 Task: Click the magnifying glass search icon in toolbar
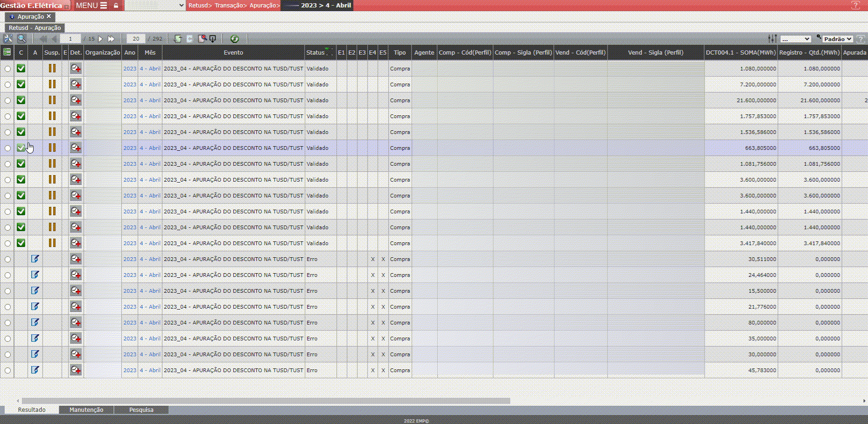pos(21,39)
